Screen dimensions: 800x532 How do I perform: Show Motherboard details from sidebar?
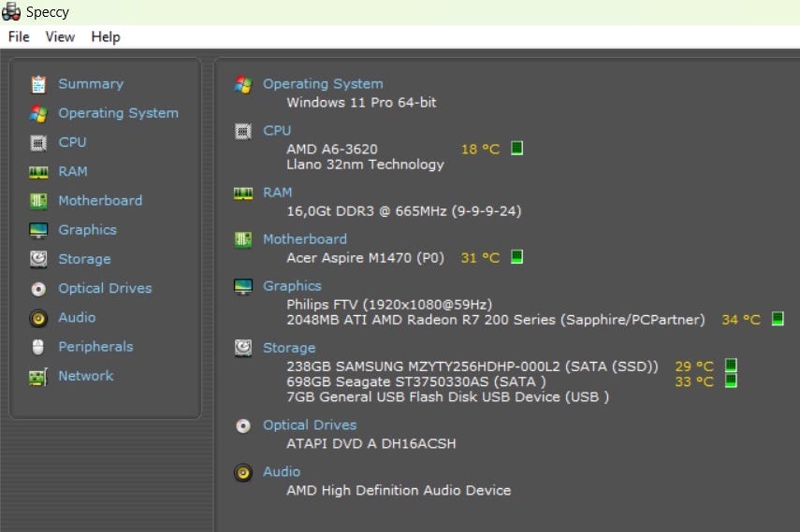100,200
